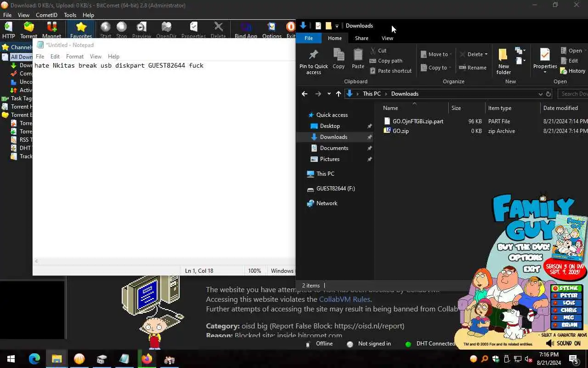
Task: Switch to the Share ribbon tab
Action: (x=362, y=38)
